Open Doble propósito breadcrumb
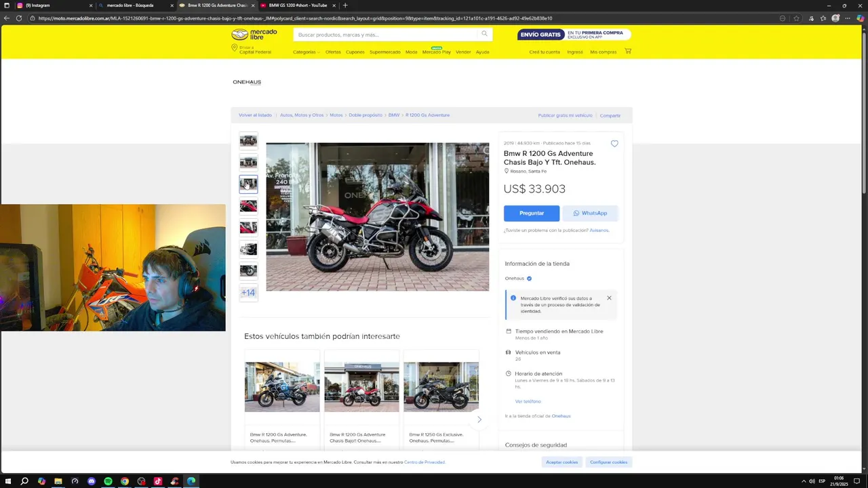868x488 pixels. (x=366, y=115)
